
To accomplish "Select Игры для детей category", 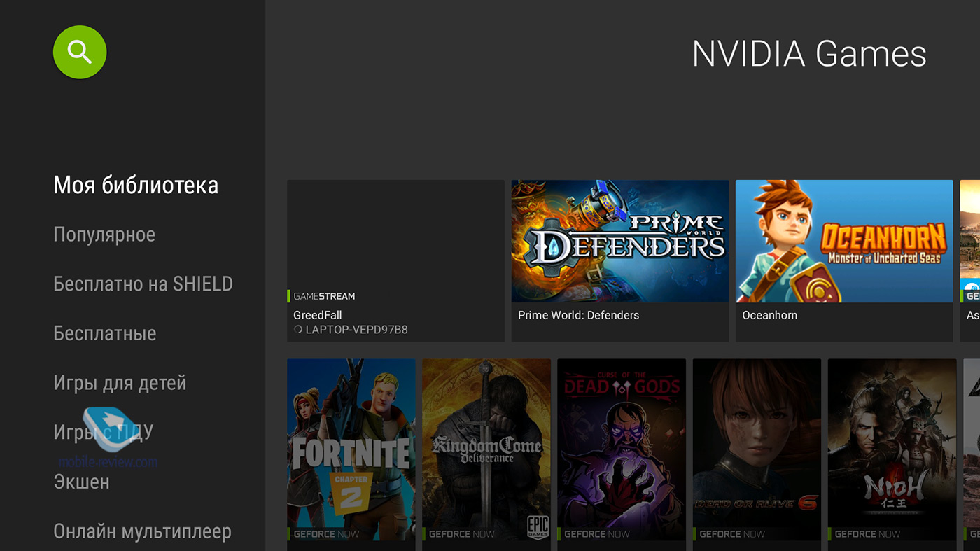I will tap(120, 383).
